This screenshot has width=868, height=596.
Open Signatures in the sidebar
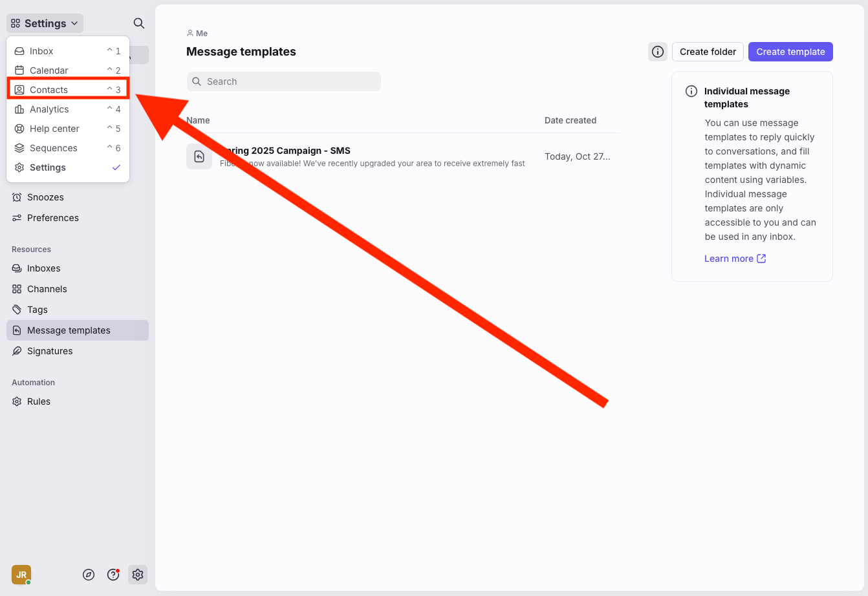pyautogui.click(x=50, y=351)
